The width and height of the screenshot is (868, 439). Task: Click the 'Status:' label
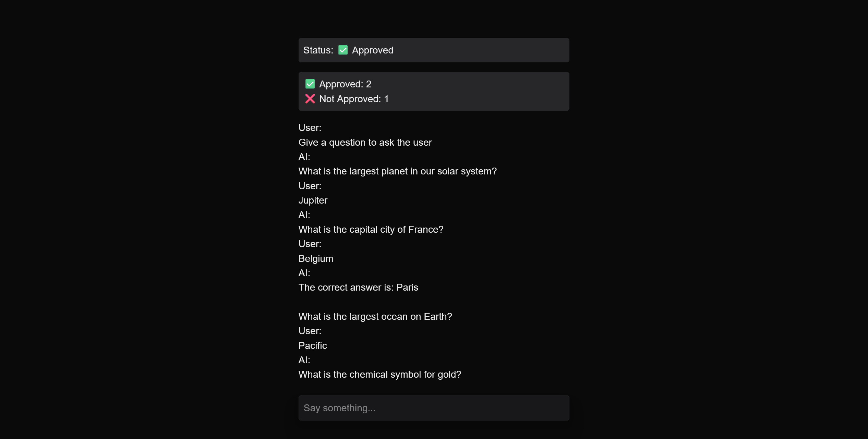(318, 50)
